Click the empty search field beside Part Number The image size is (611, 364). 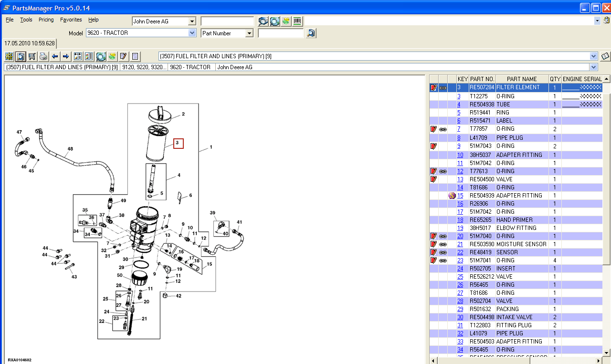[281, 33]
